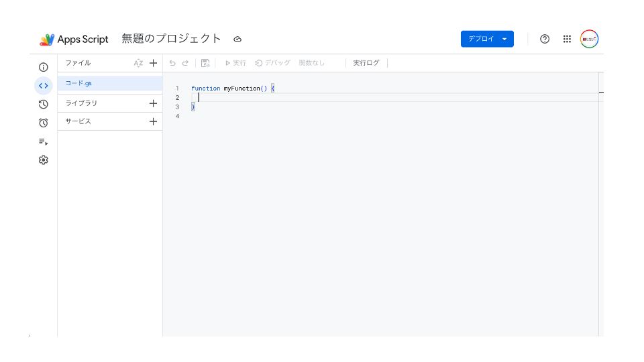
Task: Save project with the floppy disk icon
Action: [205, 63]
